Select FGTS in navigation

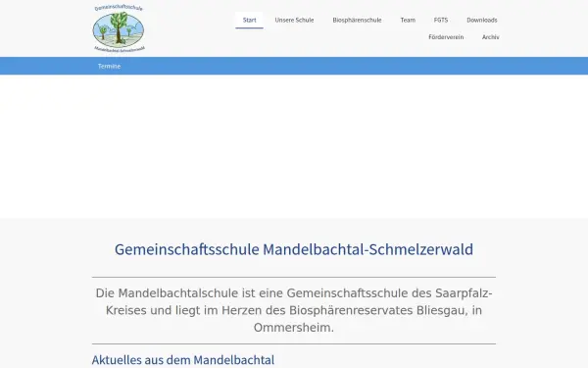(441, 20)
